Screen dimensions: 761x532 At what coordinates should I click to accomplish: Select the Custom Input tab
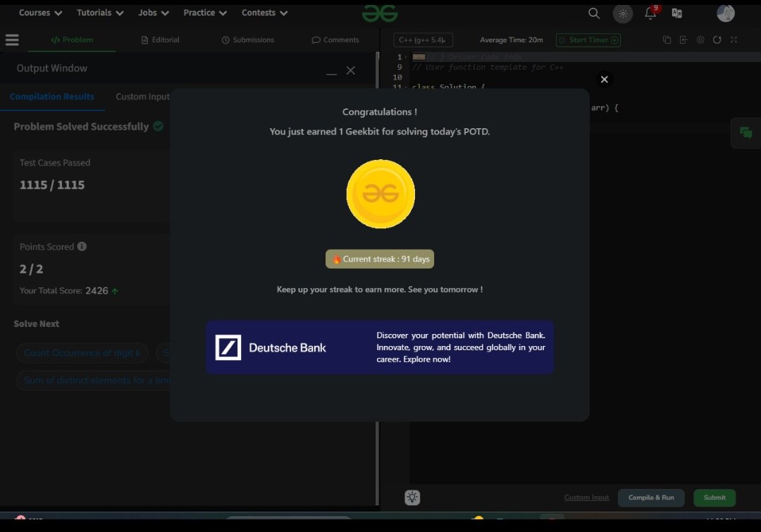point(142,97)
